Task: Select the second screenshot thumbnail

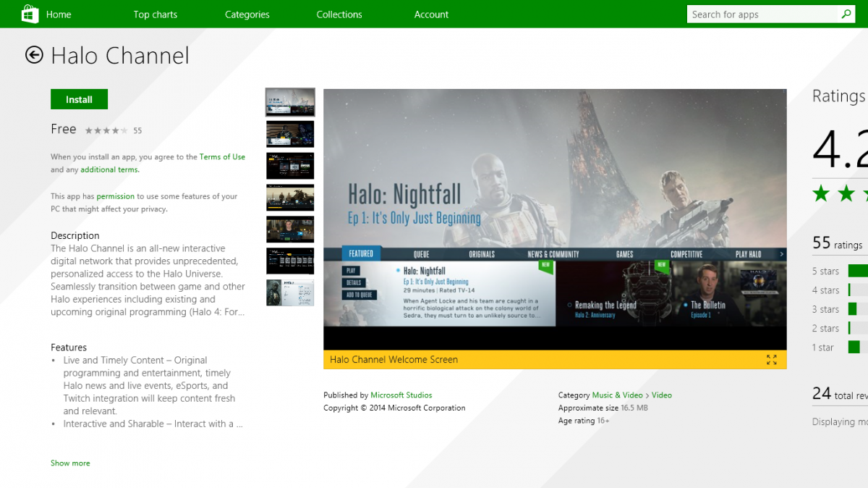Action: pyautogui.click(x=290, y=134)
